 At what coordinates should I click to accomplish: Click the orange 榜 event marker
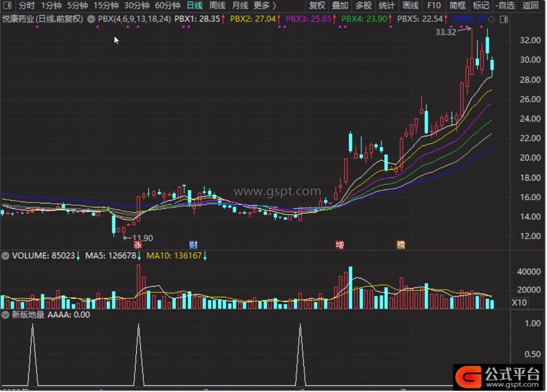coord(401,245)
